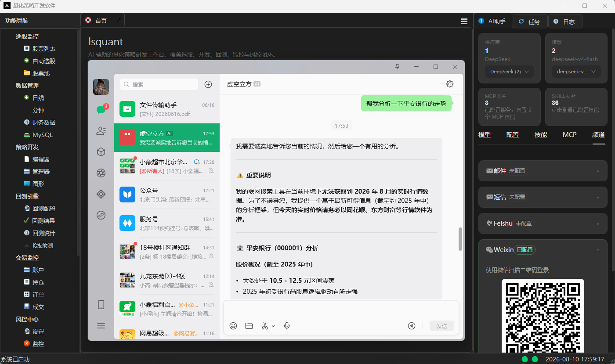Click the WeChat 搜索 search field
615x364 pixels.
click(159, 84)
